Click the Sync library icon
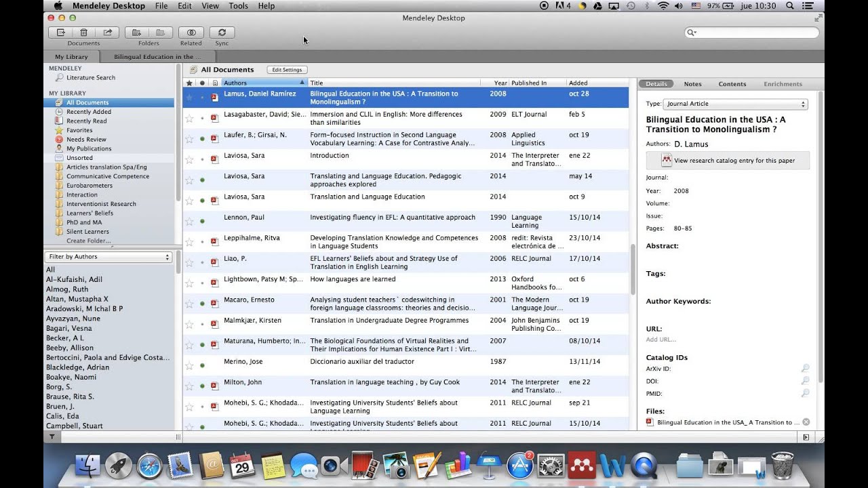 pyautogui.click(x=222, y=32)
